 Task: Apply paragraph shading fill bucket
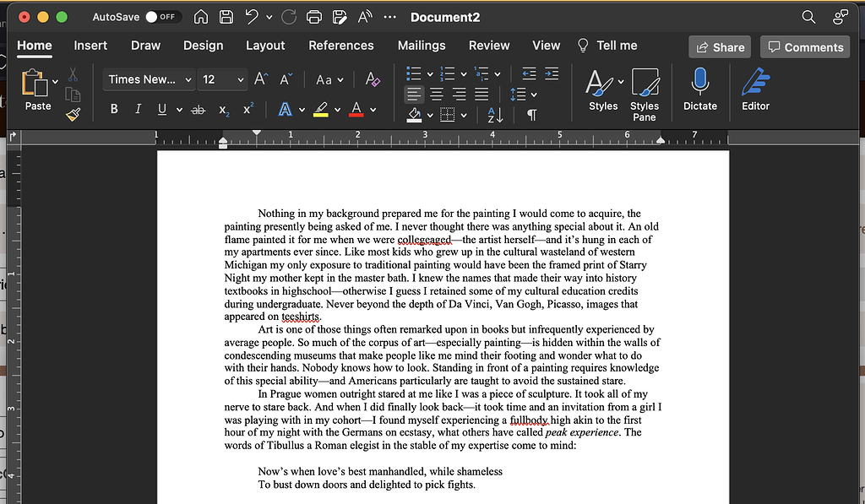414,115
